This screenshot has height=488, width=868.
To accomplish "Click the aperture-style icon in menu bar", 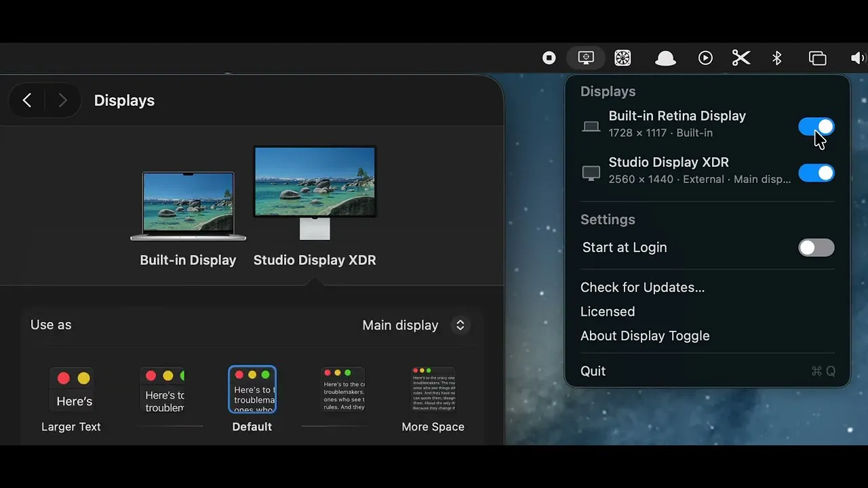I will click(623, 58).
